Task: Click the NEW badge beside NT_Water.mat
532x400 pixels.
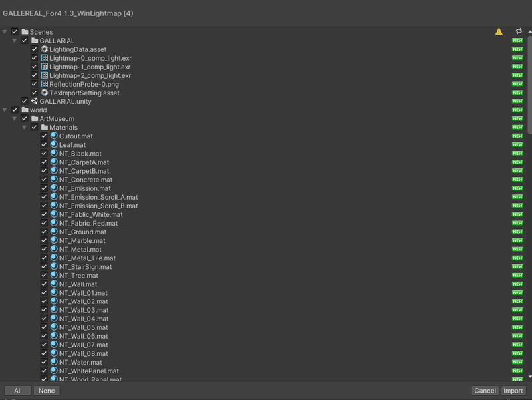Action: (517, 362)
